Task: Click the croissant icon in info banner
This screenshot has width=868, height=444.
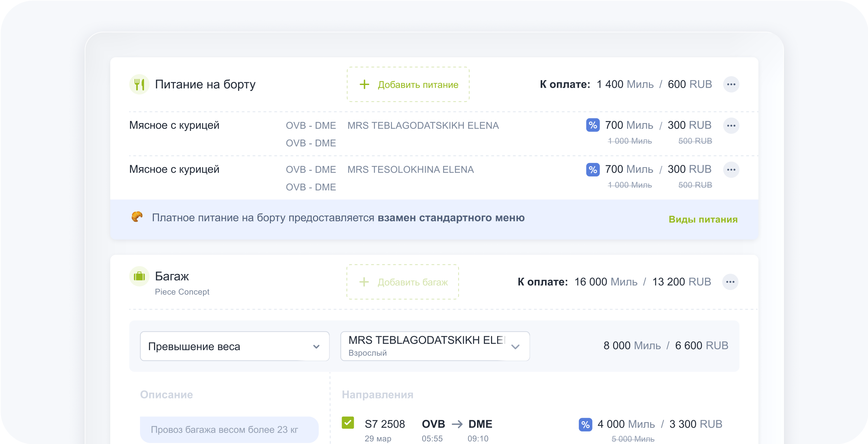Action: pos(137,217)
